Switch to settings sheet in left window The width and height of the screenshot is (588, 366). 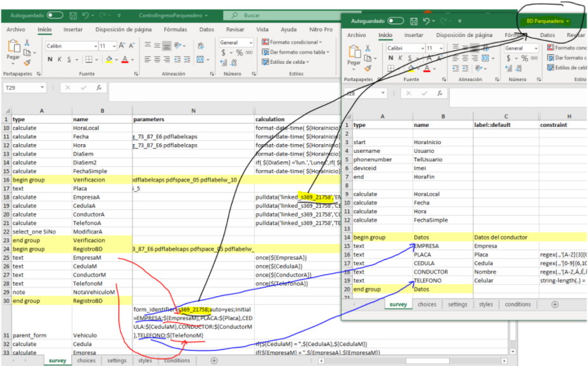click(x=117, y=360)
